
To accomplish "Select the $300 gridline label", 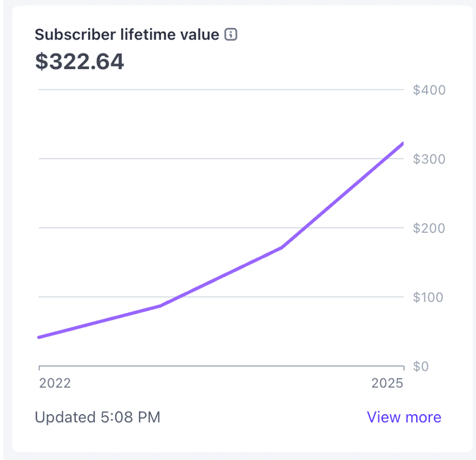I will (x=428, y=159).
